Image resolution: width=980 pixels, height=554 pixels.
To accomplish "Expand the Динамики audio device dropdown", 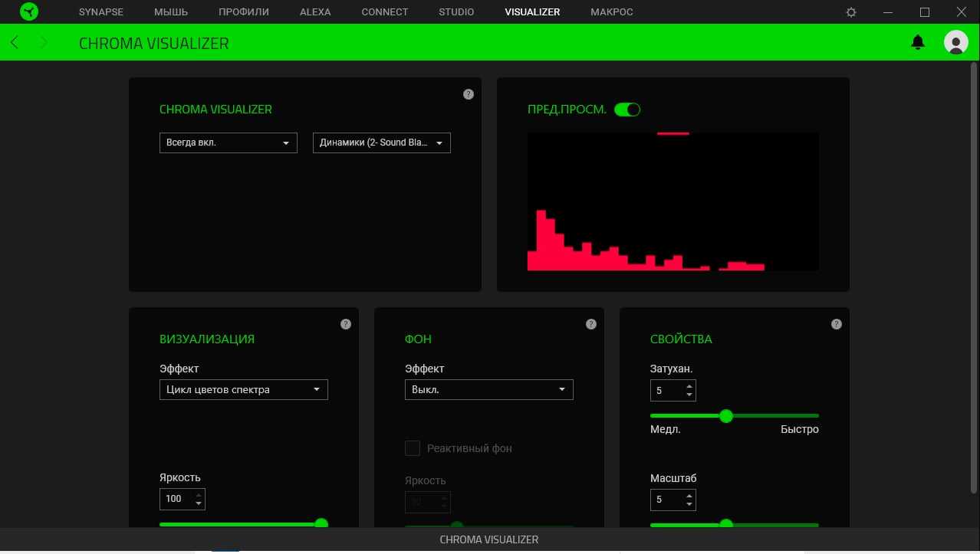I will 381,143.
